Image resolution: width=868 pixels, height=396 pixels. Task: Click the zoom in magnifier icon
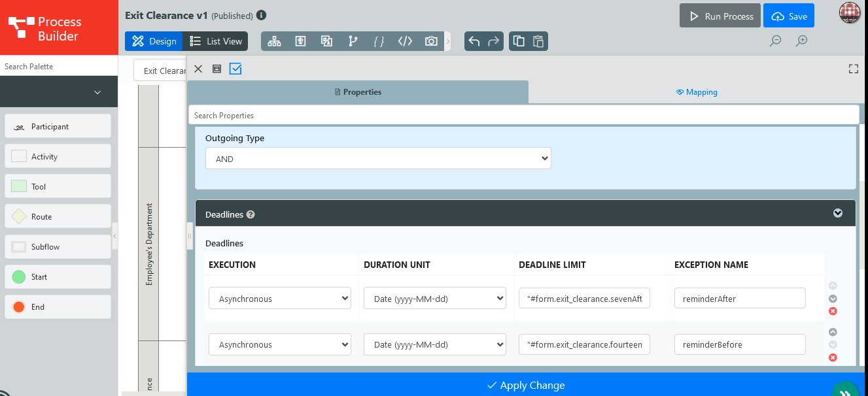(x=801, y=41)
